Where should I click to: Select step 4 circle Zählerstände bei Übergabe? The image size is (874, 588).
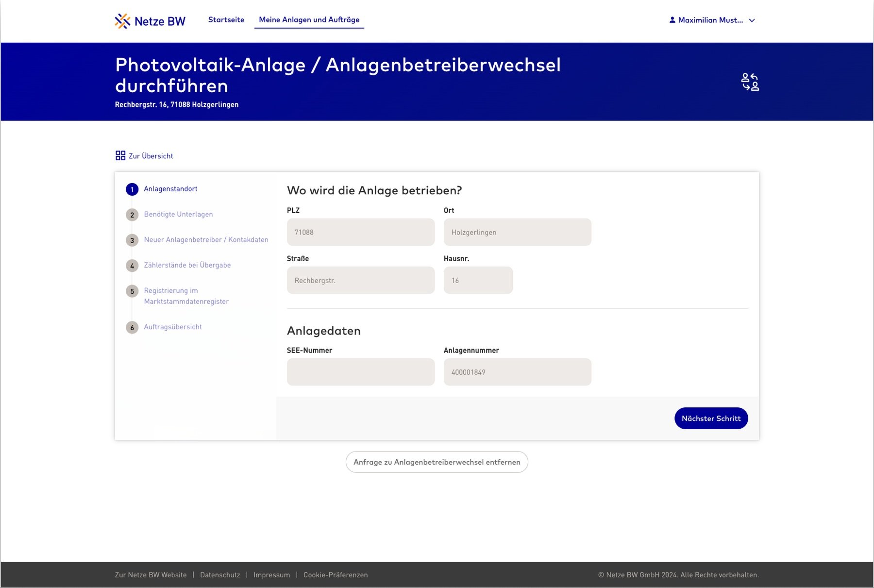(132, 266)
